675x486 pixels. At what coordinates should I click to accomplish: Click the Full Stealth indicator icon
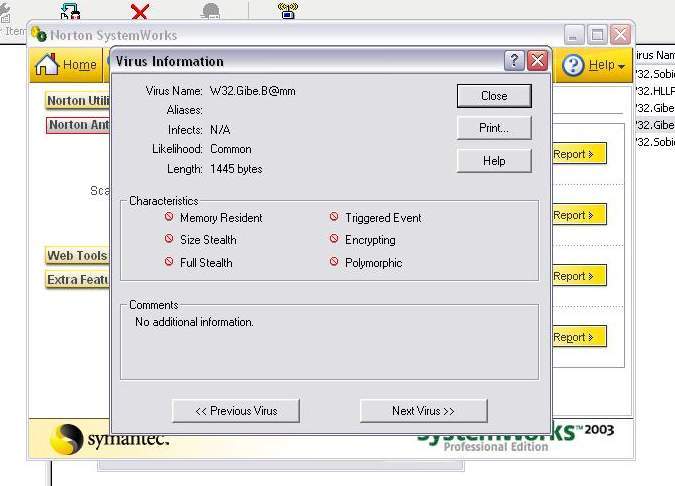point(169,261)
